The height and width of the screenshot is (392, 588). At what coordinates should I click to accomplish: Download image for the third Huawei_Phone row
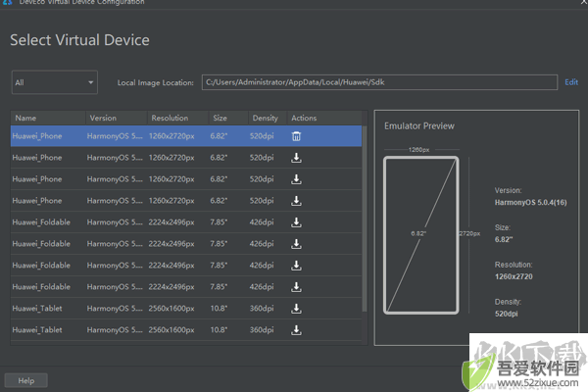[296, 179]
